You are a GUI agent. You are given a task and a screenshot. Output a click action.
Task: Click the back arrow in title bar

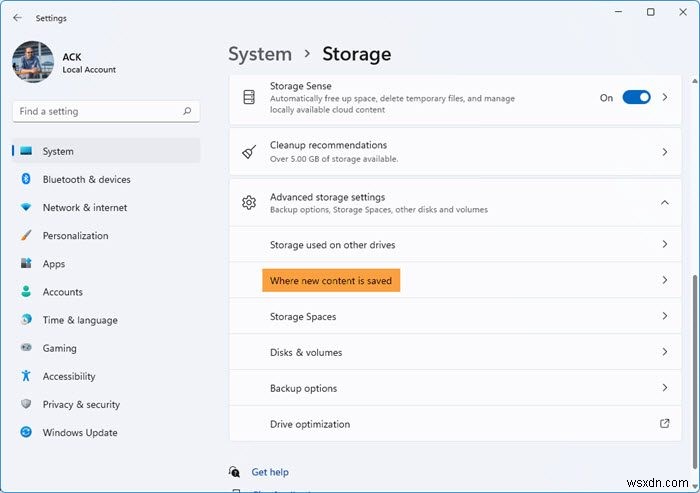point(17,17)
